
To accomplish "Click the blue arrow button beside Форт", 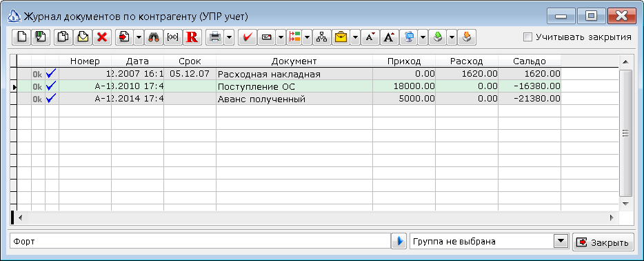I will coord(398,242).
